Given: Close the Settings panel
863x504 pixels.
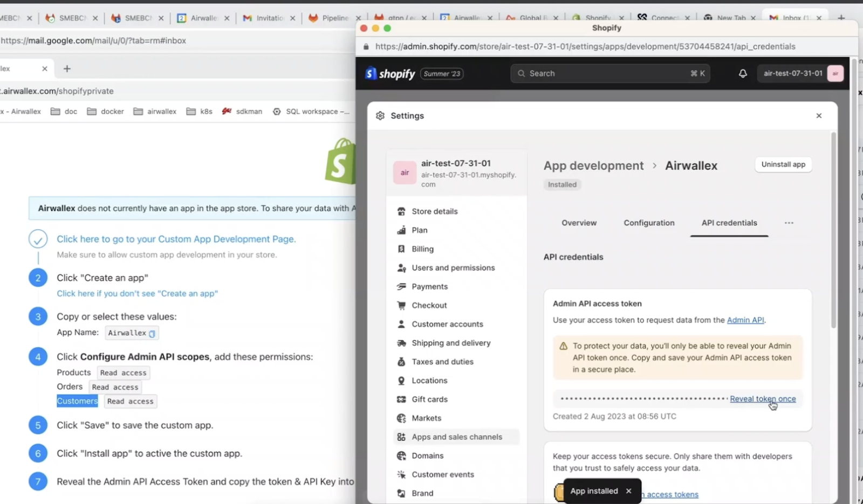Looking at the screenshot, I should [x=819, y=116].
